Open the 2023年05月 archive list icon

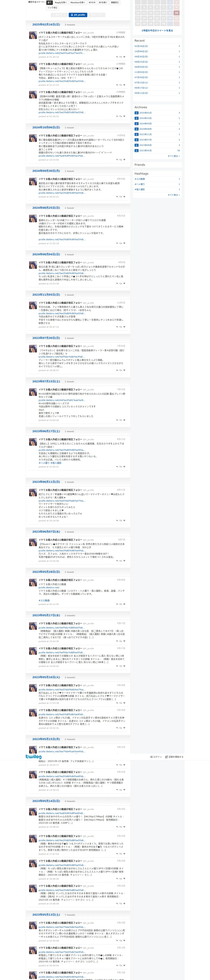[x=136, y=151]
